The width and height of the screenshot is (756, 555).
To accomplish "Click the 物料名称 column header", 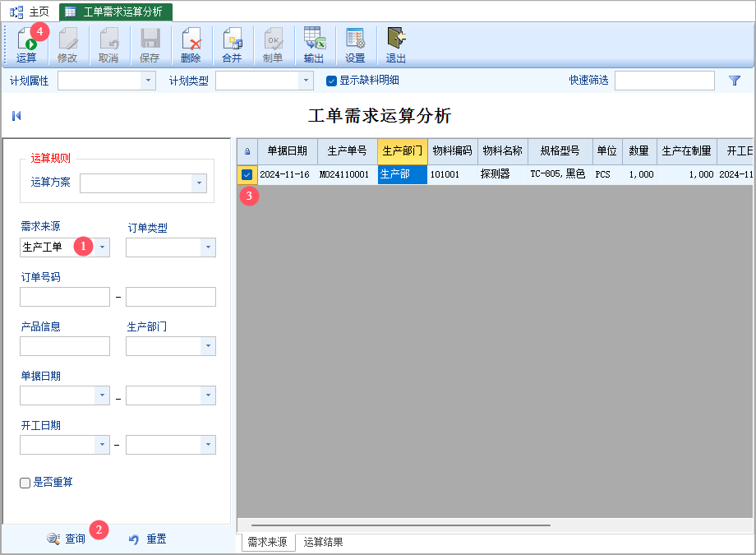I will 502,151.
